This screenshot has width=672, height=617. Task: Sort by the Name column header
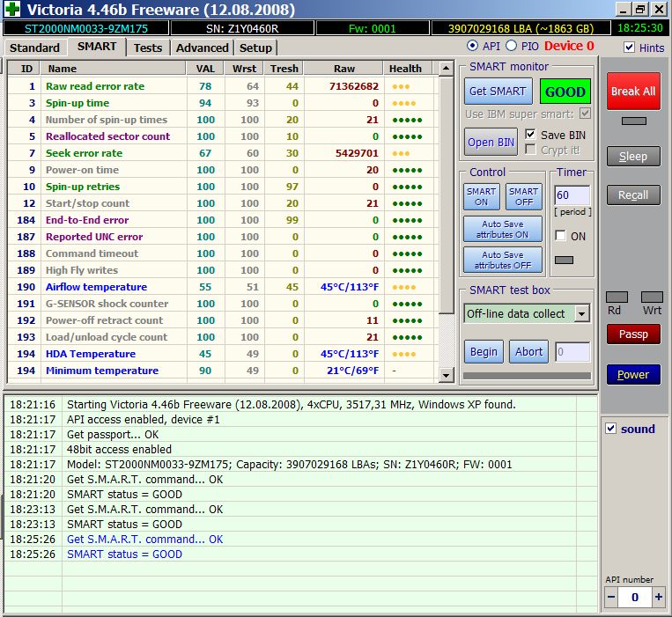point(113,69)
